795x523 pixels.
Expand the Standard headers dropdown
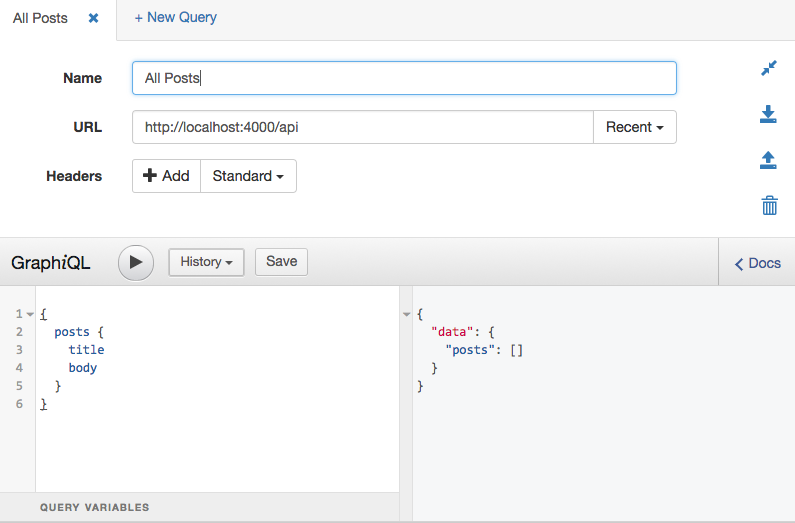(x=248, y=176)
